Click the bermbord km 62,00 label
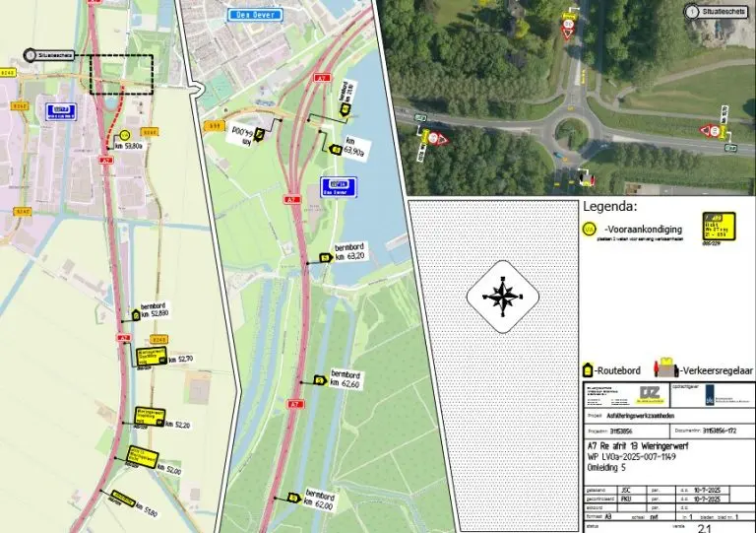 [x=320, y=500]
